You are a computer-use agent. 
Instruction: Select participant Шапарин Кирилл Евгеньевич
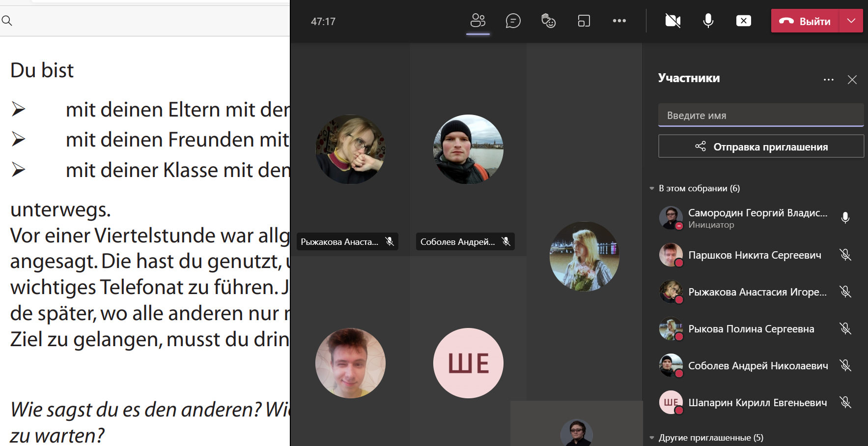[x=757, y=403]
